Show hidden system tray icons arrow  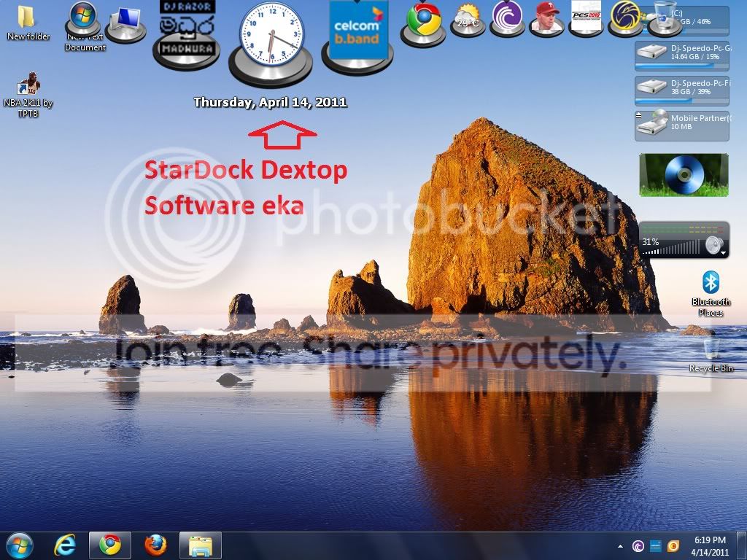620,546
